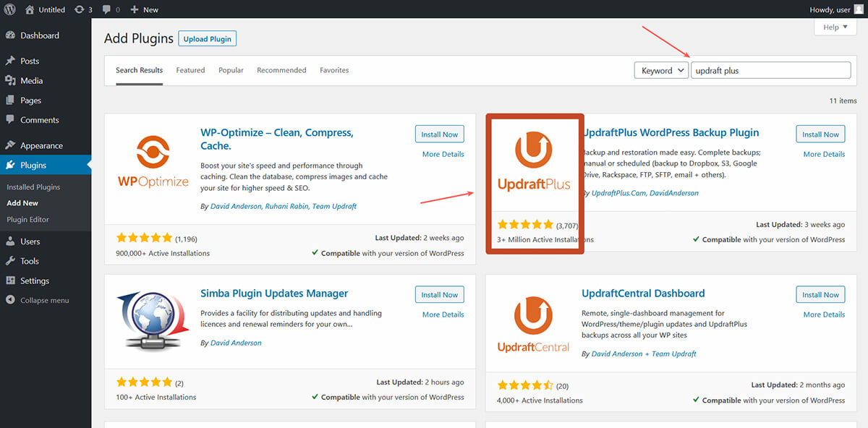Install UpdraftPlus Backup plugin now

click(x=821, y=134)
